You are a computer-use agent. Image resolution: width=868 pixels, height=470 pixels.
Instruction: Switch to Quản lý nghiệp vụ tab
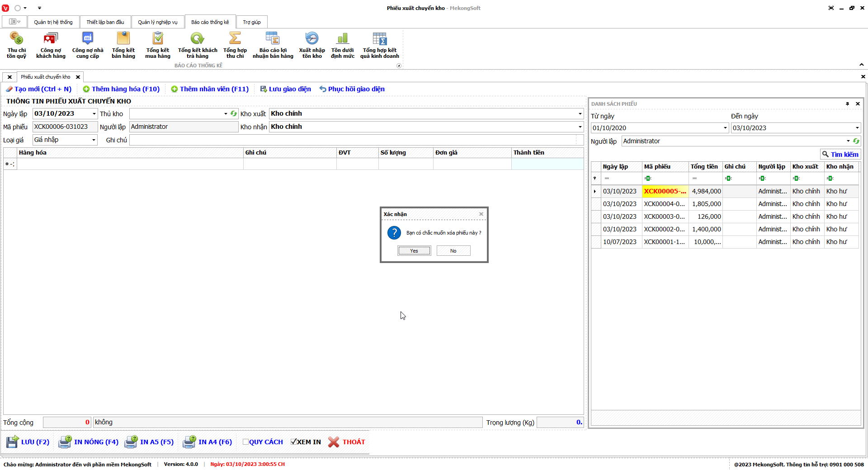coord(157,22)
